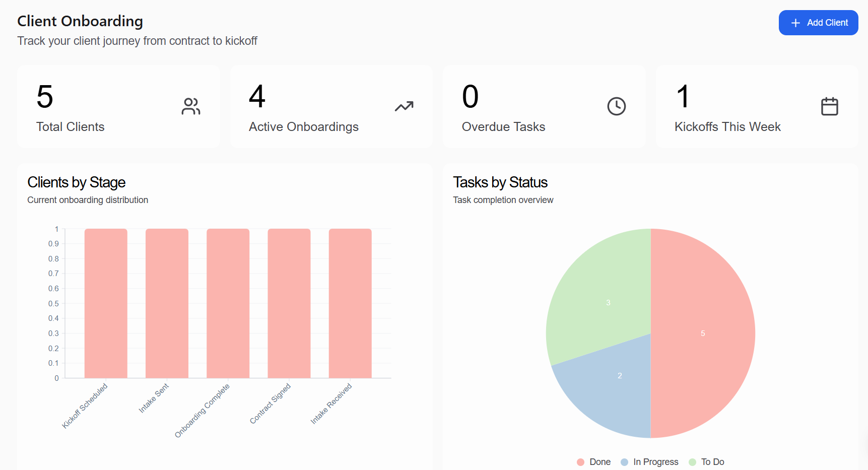868x470 pixels.
Task: Select the Clients by Stage card title
Action: tap(76, 182)
